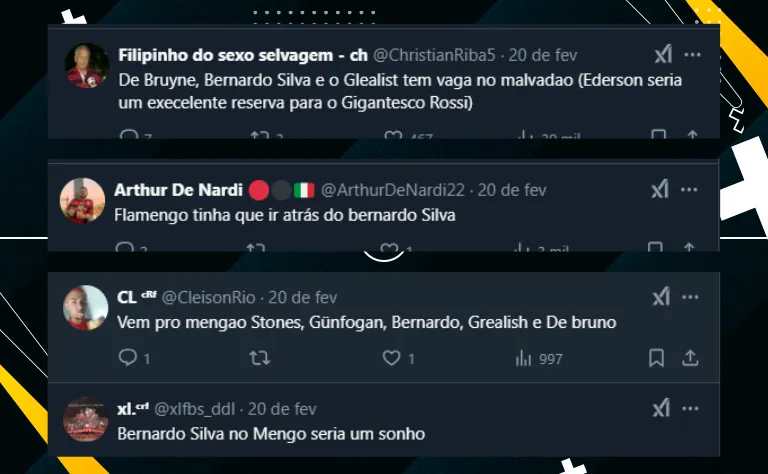Repost CL's tweet
The image size is (768, 474).
pos(260,358)
